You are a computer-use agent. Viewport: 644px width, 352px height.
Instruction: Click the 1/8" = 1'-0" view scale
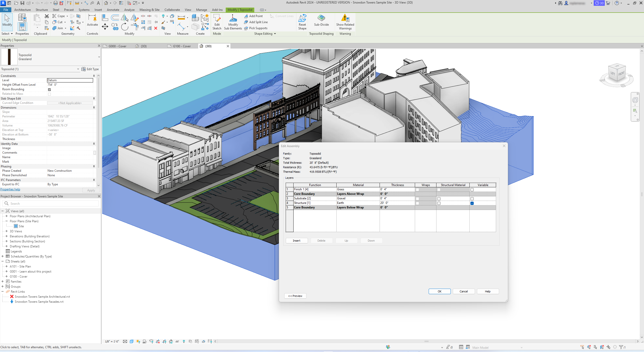(x=112, y=341)
